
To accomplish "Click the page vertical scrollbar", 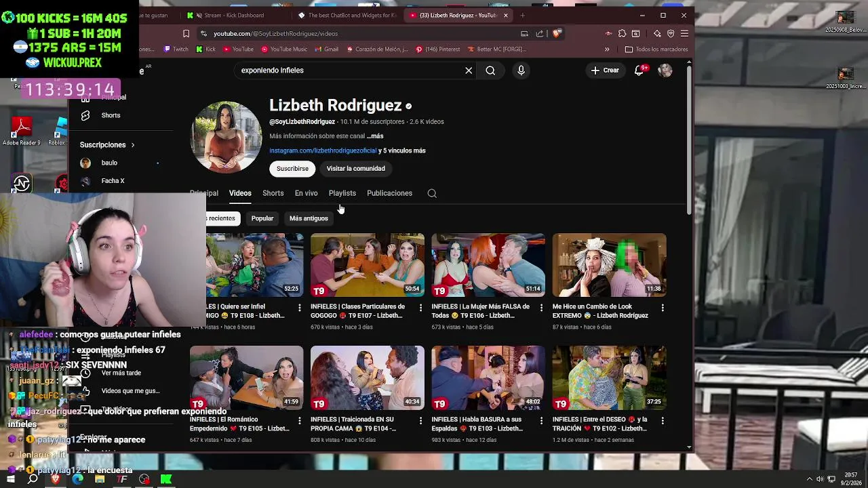I will 689,139.
